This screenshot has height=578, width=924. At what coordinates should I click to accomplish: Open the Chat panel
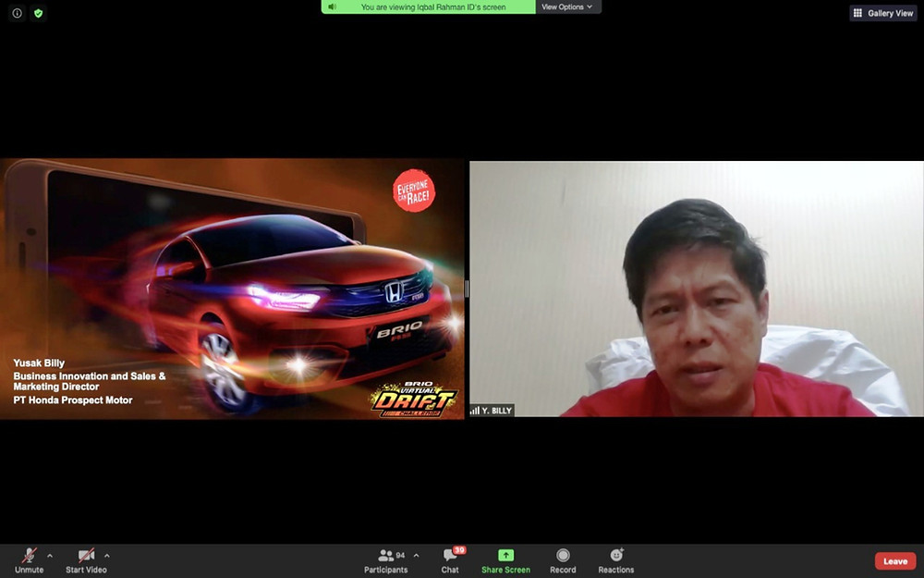pyautogui.click(x=450, y=560)
